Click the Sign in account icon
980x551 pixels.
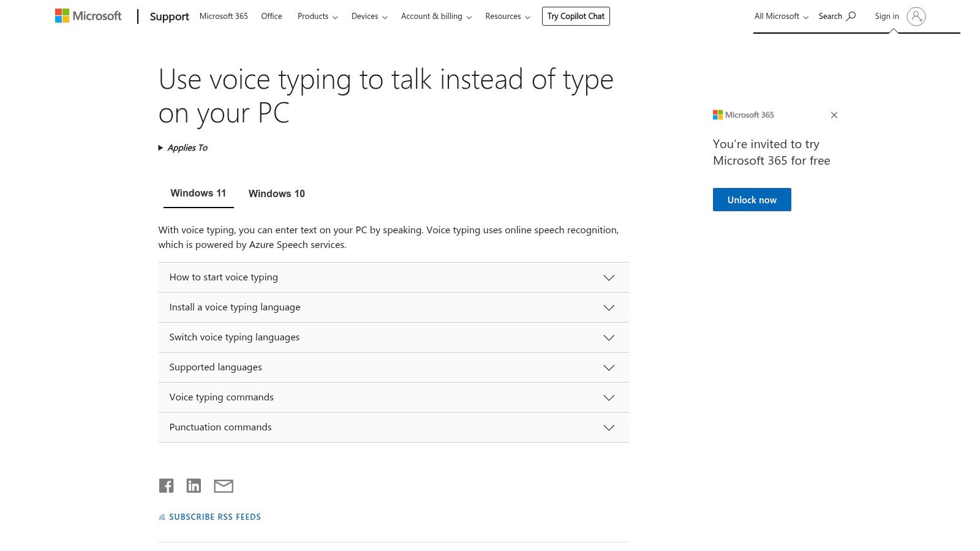click(916, 17)
